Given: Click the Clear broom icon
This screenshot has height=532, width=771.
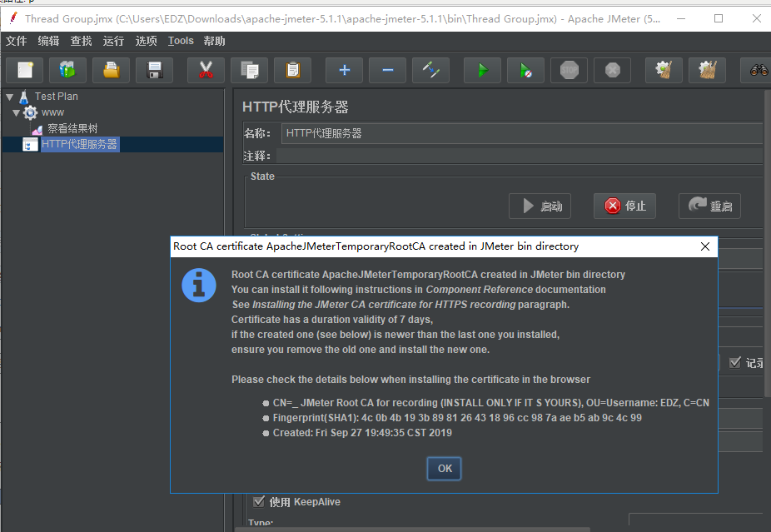Looking at the screenshot, I should tap(664, 70).
